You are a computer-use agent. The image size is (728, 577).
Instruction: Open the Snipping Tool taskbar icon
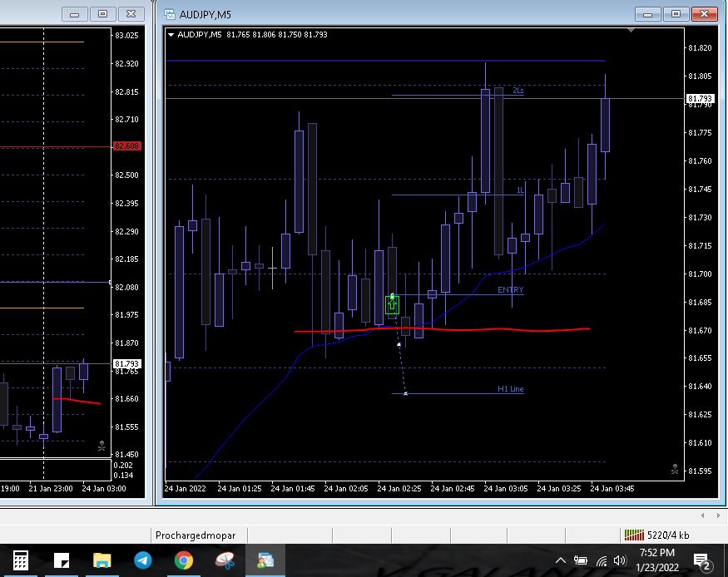225,560
